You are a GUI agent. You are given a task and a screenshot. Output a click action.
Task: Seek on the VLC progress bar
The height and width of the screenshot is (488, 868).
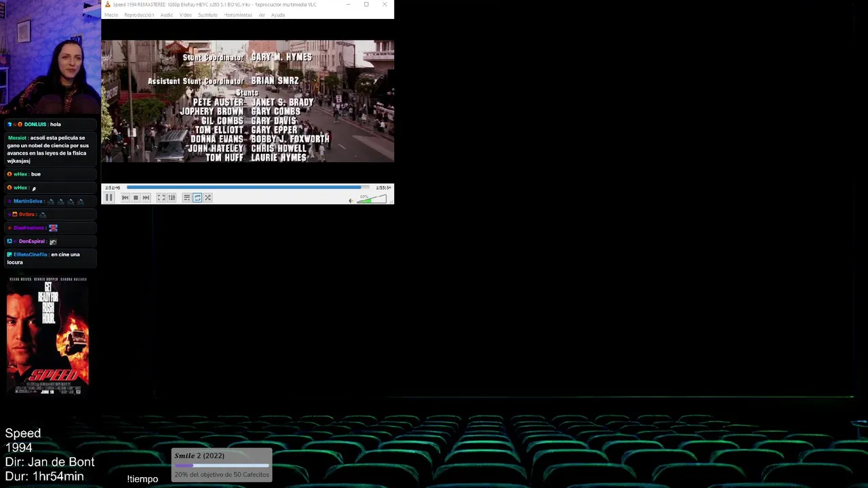click(x=248, y=187)
